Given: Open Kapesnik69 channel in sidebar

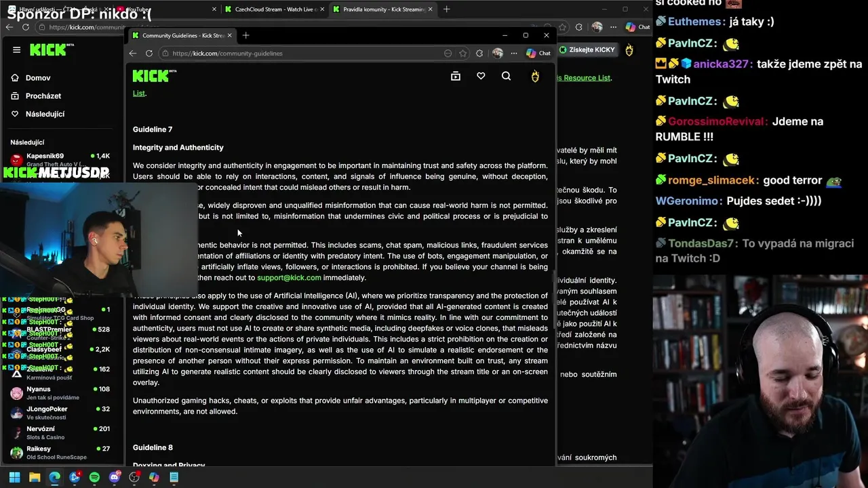Looking at the screenshot, I should [60, 159].
